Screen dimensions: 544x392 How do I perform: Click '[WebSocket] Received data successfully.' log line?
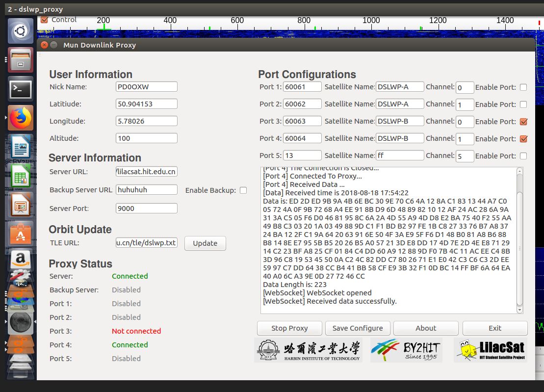pos(330,301)
